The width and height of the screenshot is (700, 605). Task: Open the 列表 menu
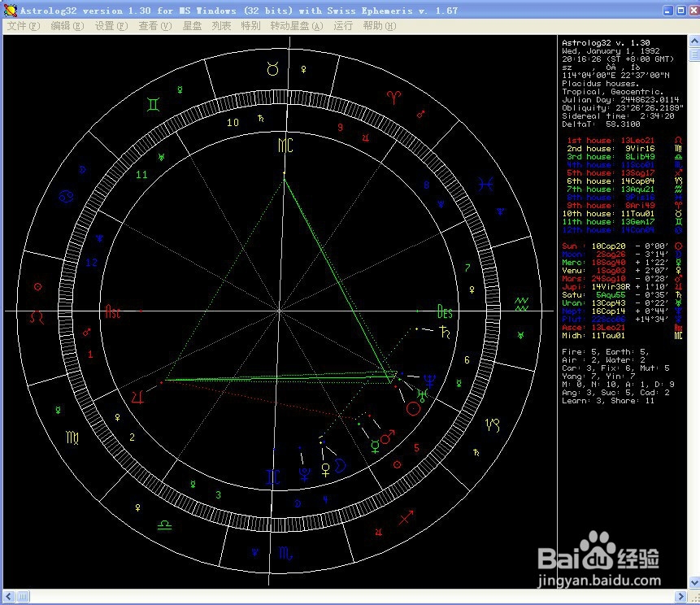(x=221, y=26)
